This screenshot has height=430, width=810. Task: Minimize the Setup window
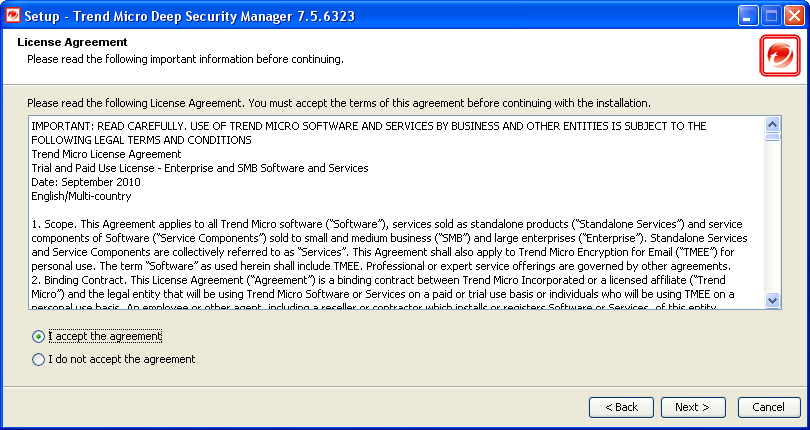point(748,15)
